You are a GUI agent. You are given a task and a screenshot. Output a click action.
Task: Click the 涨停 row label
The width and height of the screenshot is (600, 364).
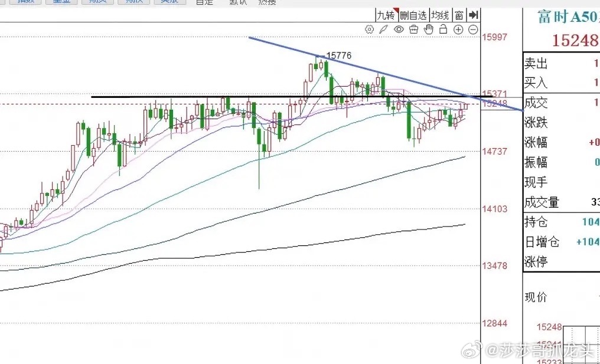click(x=536, y=262)
